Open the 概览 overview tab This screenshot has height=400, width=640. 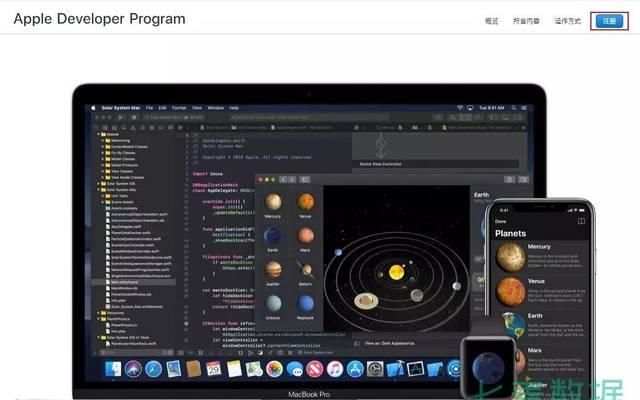click(491, 20)
